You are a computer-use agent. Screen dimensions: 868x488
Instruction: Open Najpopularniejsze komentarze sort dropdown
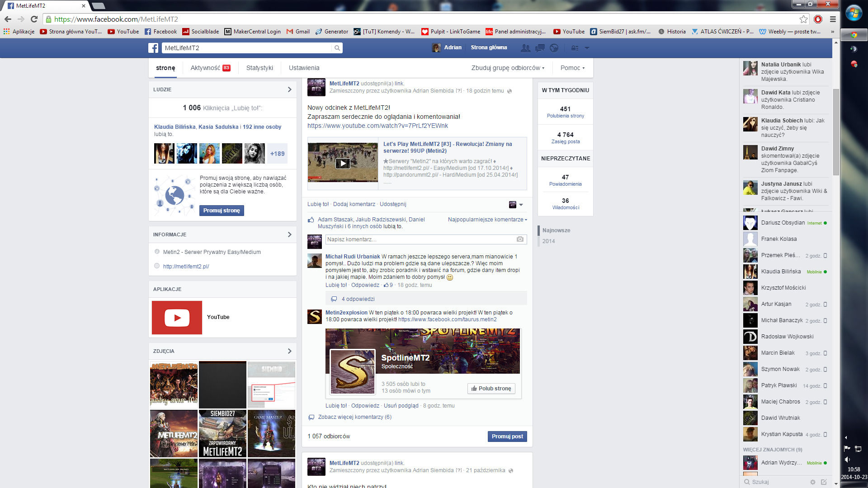tap(487, 220)
